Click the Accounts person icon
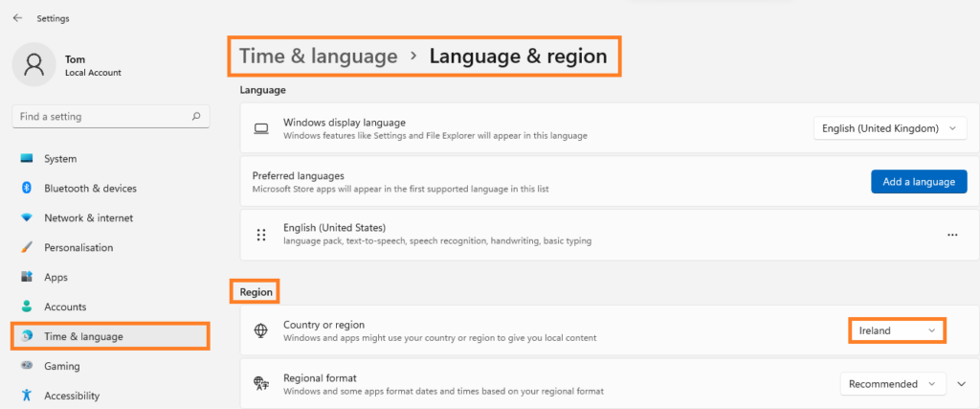 27,307
